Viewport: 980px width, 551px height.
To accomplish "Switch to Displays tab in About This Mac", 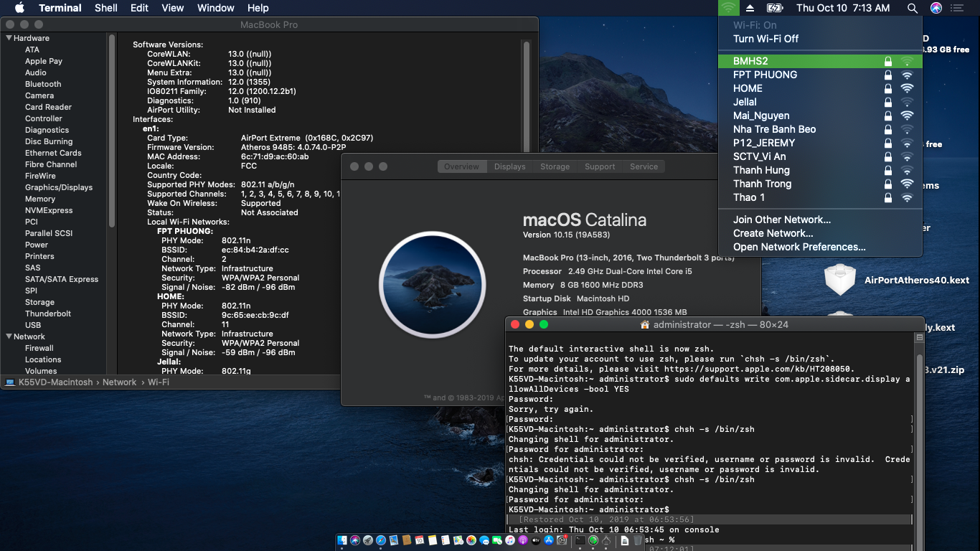I will point(509,166).
